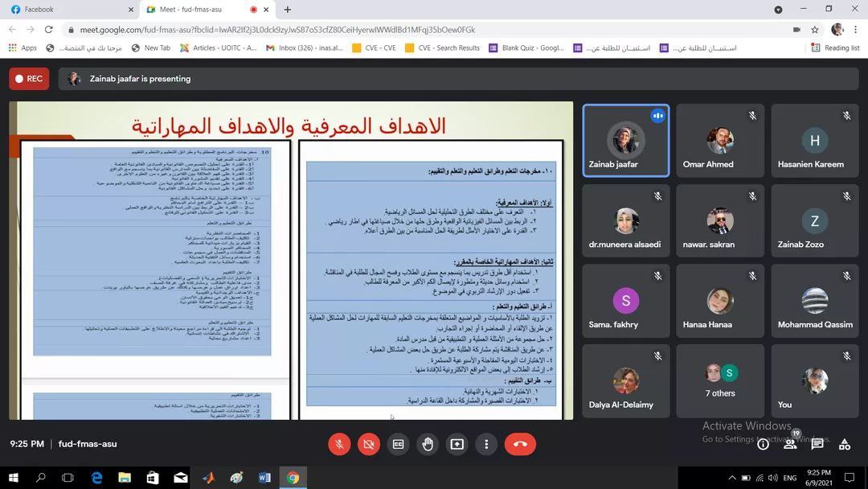Open a new browser tab
The width and height of the screenshot is (868, 489).
288,10
